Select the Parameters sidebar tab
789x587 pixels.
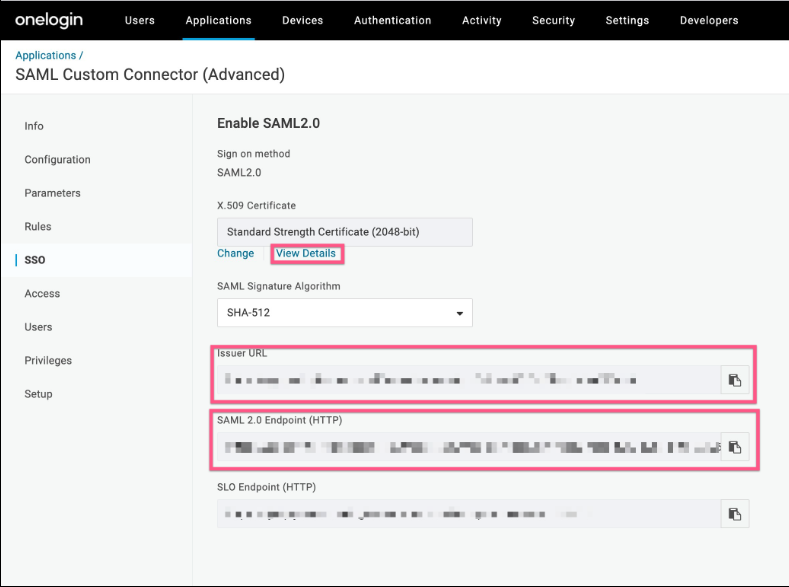(x=52, y=193)
